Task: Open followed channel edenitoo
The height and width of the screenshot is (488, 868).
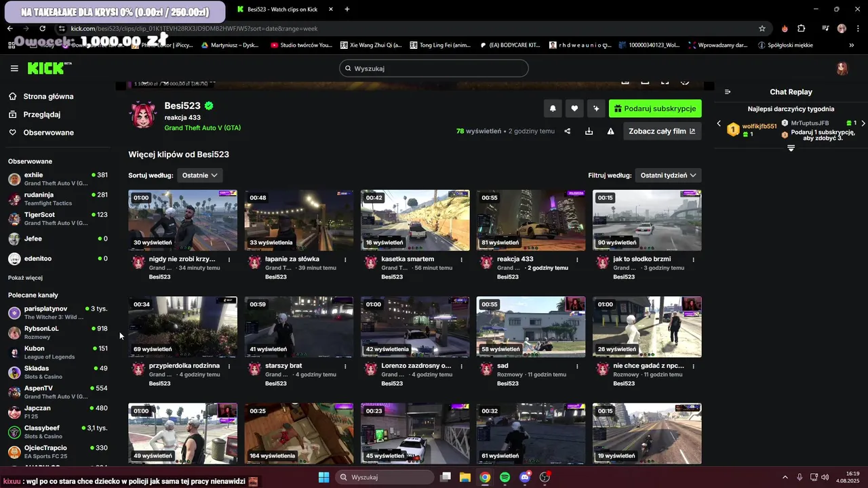Action: click(x=58, y=258)
